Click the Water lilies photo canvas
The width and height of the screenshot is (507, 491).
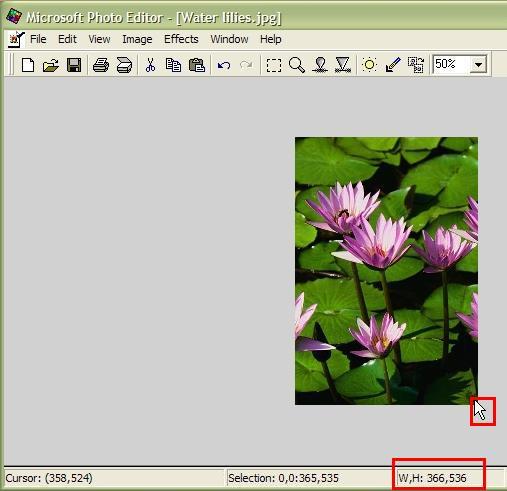[386, 271]
